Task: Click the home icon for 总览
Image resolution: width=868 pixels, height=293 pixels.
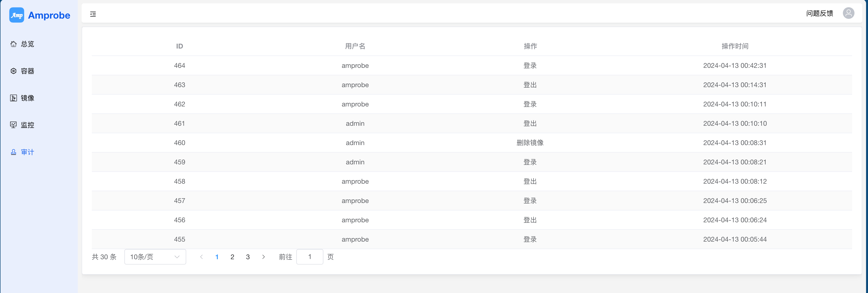Action: pos(14,44)
